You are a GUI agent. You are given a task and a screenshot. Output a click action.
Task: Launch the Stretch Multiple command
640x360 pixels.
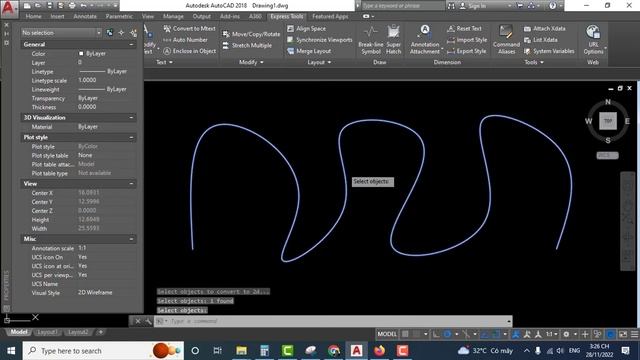(247, 45)
